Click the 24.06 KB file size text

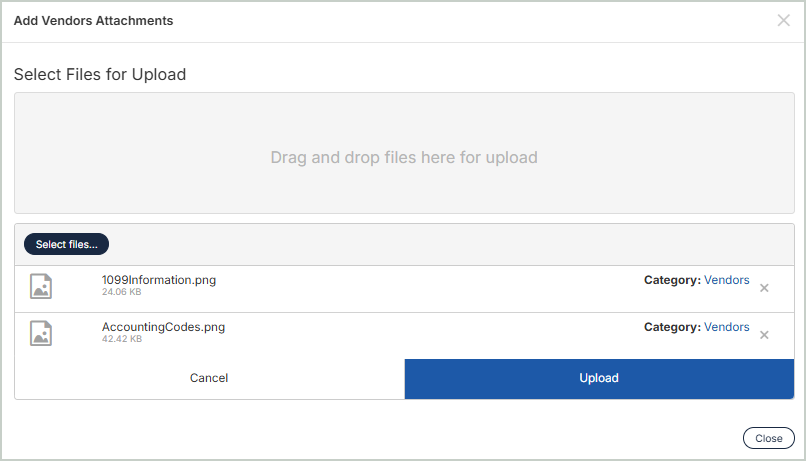(121, 293)
